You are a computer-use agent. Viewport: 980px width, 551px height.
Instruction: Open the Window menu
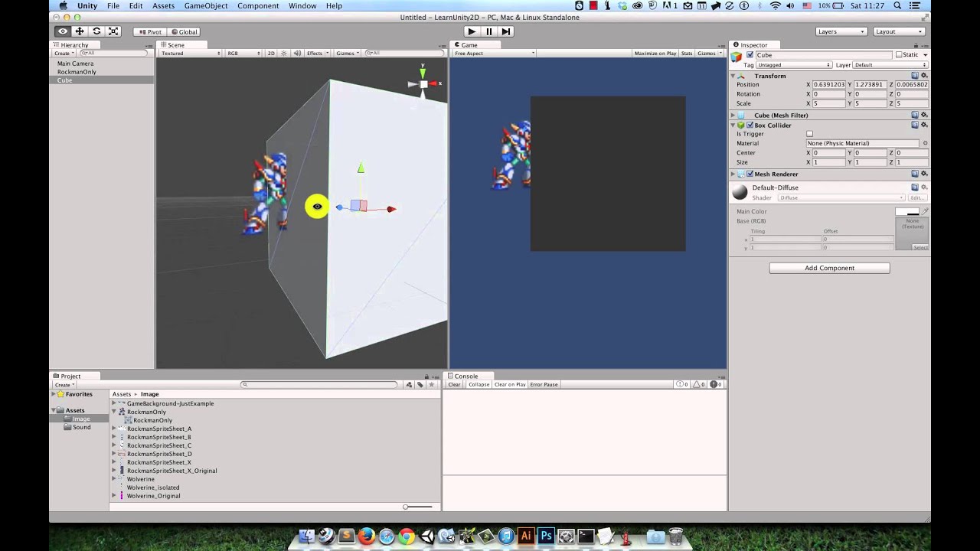(x=302, y=5)
